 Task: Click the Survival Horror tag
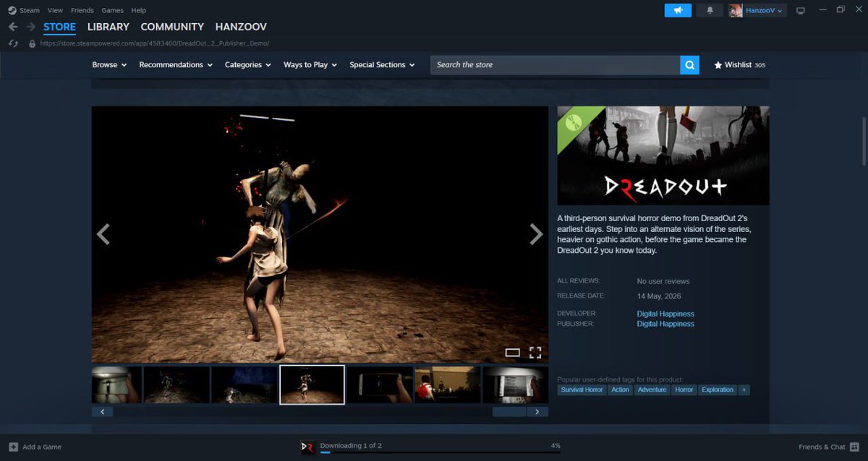click(582, 389)
